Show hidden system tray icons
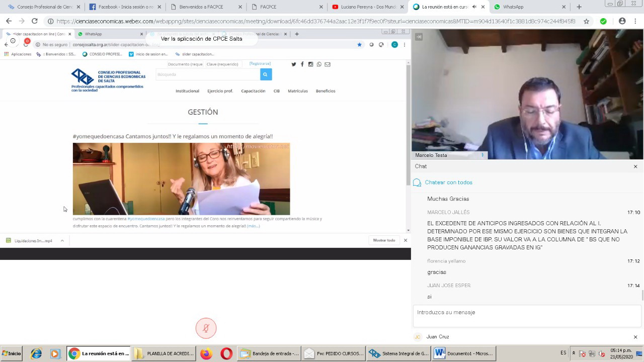This screenshot has height=362, width=644. [574, 353]
